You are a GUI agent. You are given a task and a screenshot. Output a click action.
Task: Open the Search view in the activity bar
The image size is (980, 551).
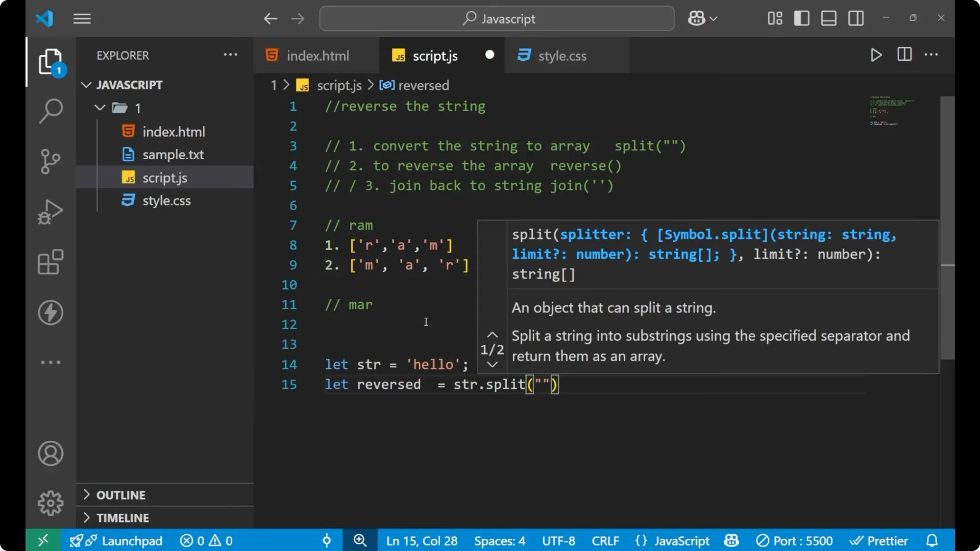pyautogui.click(x=50, y=111)
